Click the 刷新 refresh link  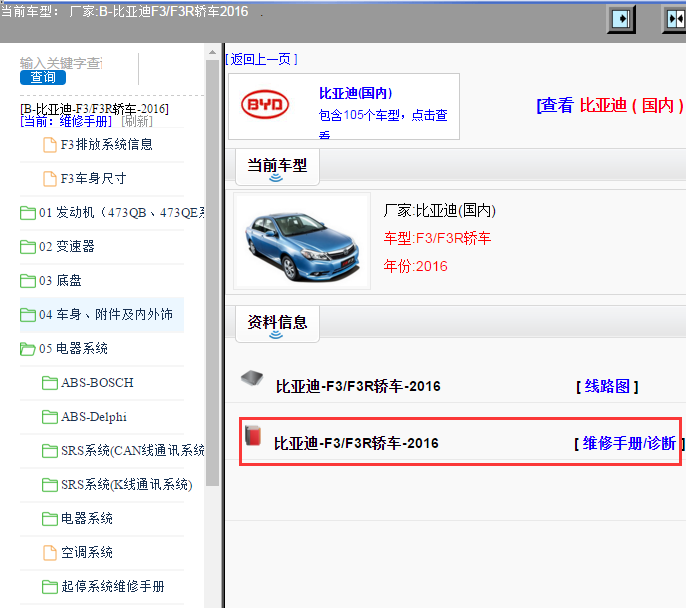[137, 121]
